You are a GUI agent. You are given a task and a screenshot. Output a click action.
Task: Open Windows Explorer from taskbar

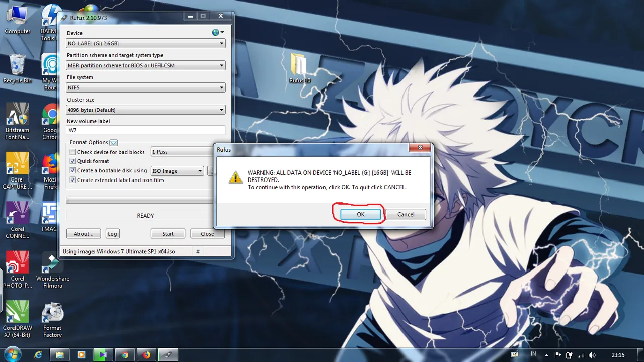click(x=59, y=354)
